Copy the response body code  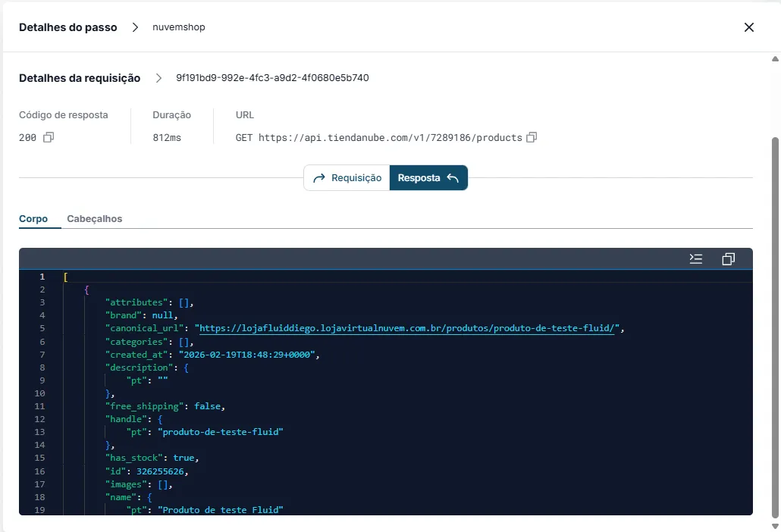pos(728,258)
